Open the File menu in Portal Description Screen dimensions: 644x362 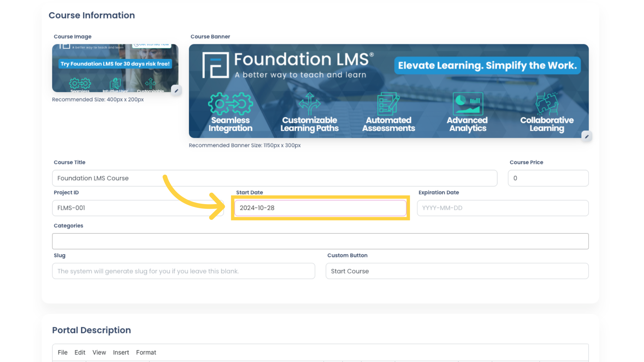pyautogui.click(x=62, y=352)
